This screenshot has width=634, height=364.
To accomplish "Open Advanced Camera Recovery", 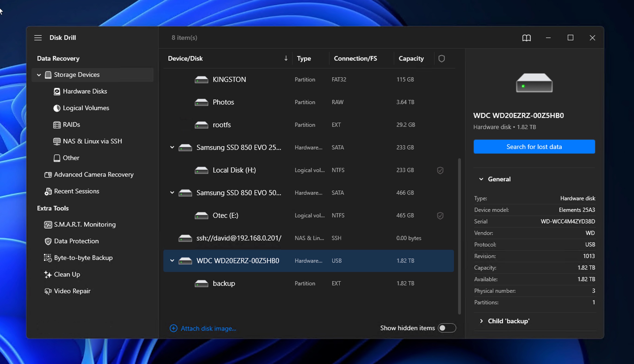I will pyautogui.click(x=94, y=175).
